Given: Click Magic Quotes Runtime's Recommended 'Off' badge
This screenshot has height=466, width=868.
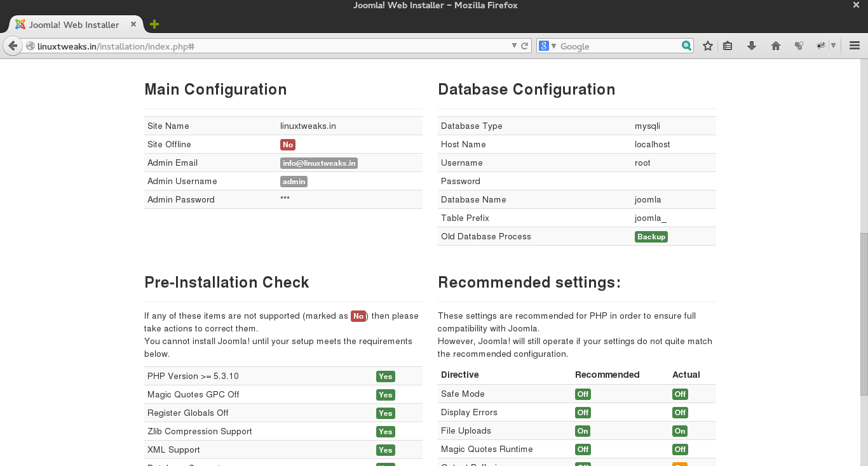Looking at the screenshot, I should click(583, 449).
